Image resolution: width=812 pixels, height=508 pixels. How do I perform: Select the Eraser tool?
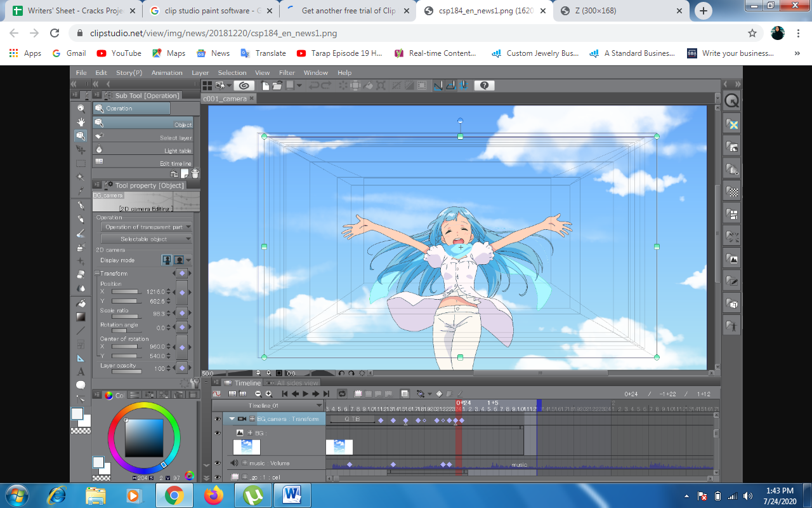pos(81,274)
